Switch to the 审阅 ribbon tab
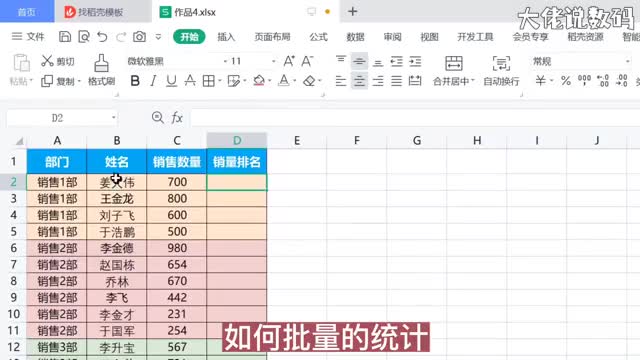640x360 pixels. 393,37
